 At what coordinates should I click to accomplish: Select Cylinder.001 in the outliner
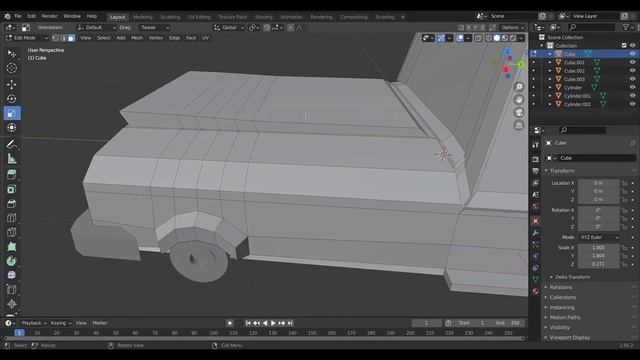pyautogui.click(x=577, y=96)
